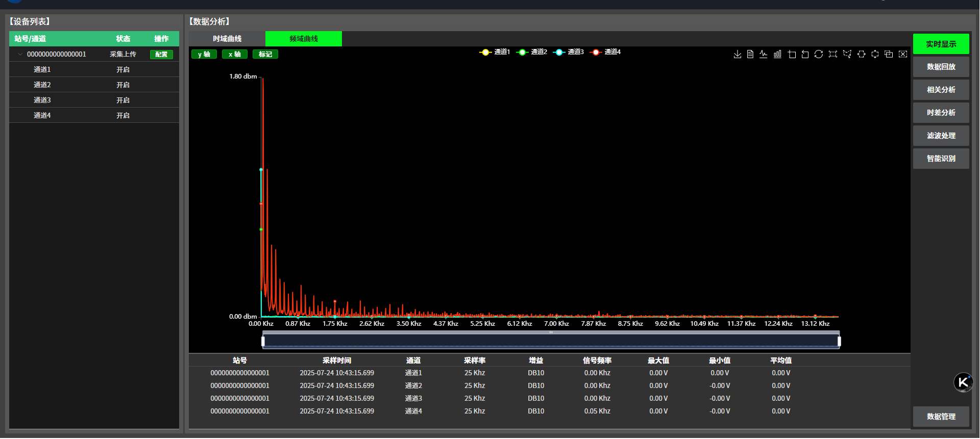The image size is (980, 439).
Task: Toggle 通道3 legend series visibility
Action: click(568, 52)
